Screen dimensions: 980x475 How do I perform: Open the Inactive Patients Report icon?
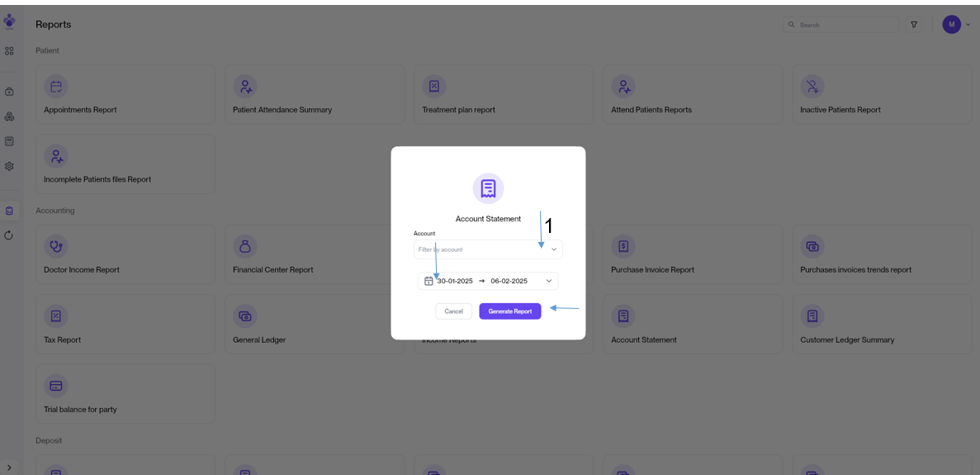coord(812,86)
